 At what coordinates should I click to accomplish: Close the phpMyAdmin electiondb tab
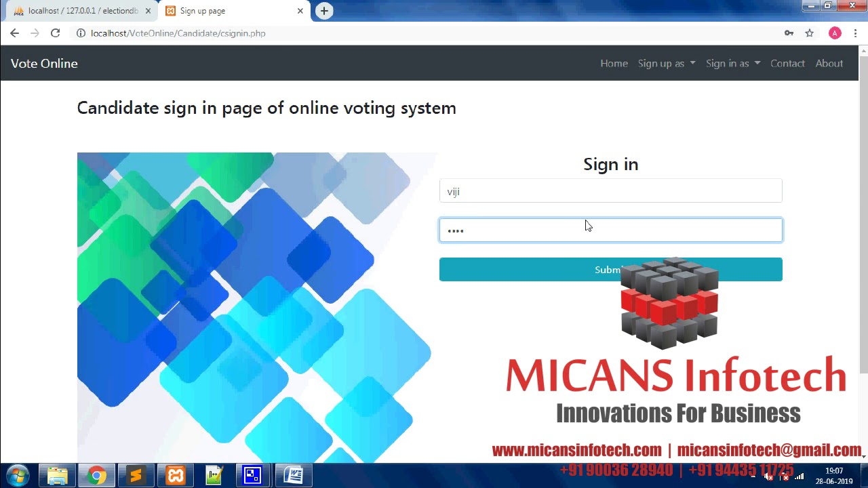point(148,11)
